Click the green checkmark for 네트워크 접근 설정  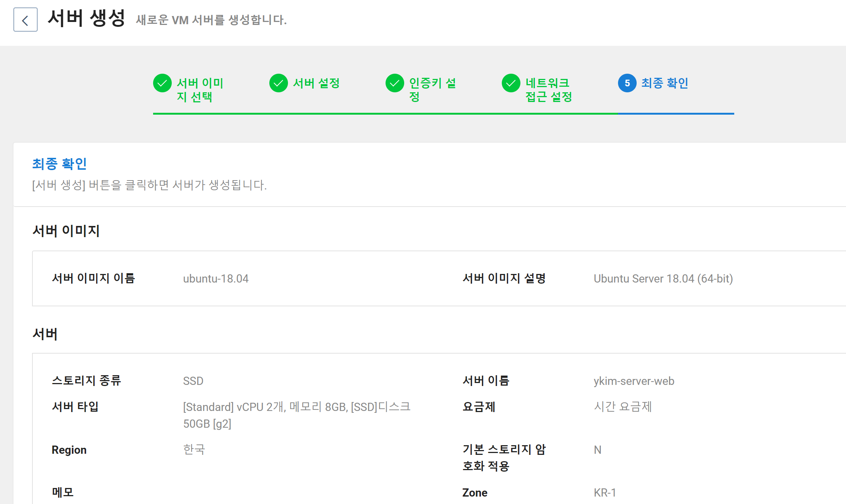tap(511, 83)
